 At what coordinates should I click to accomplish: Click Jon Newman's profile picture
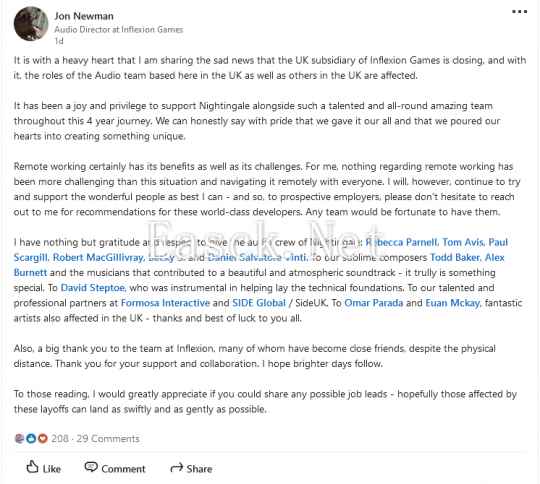click(x=31, y=24)
